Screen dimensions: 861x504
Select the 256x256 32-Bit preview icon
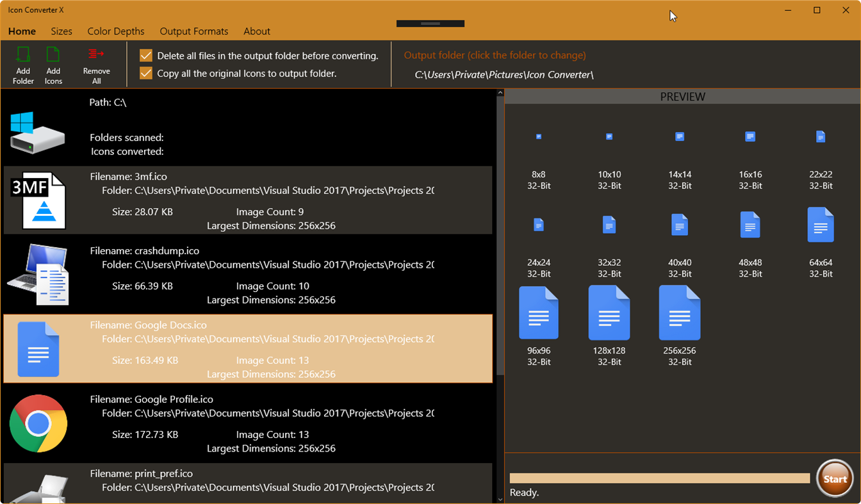[679, 313]
